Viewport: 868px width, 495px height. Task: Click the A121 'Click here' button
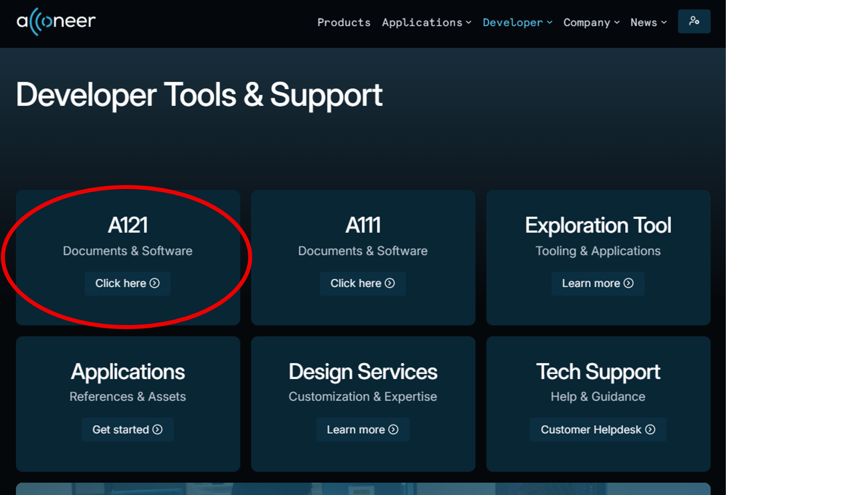[x=127, y=283]
